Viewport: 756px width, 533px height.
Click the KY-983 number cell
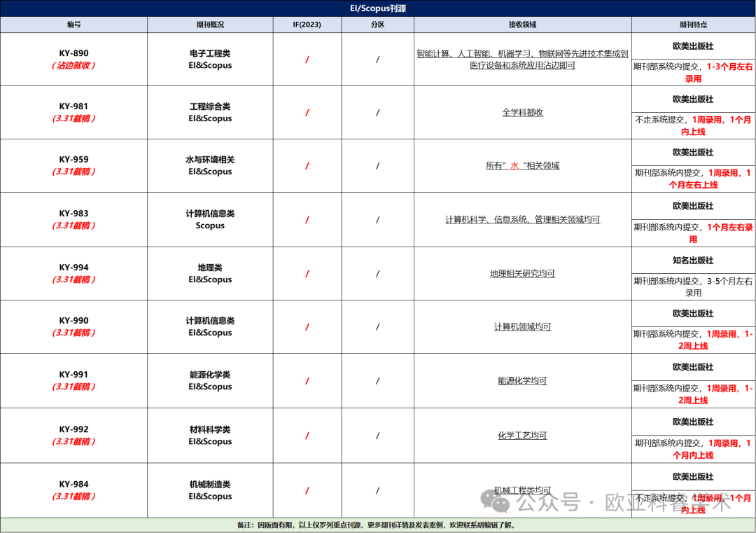click(x=73, y=219)
